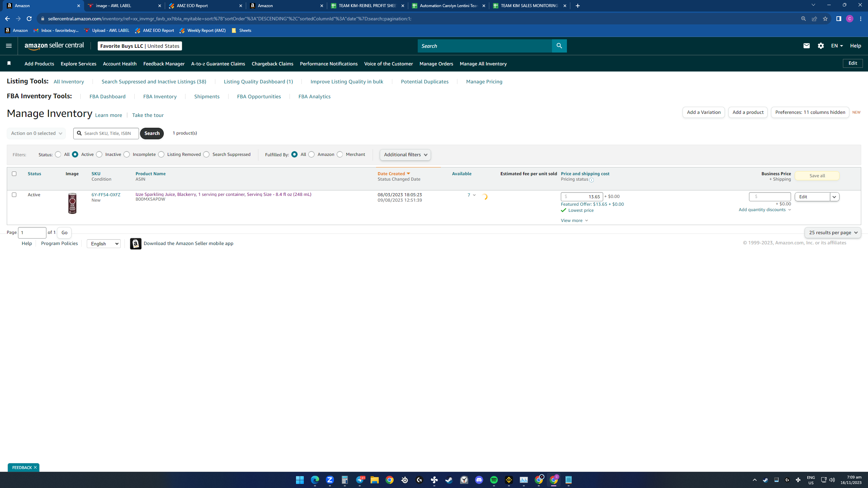Screen dimensions: 868x488
Task: Click the search magnifier button in header
Action: pyautogui.click(x=559, y=46)
